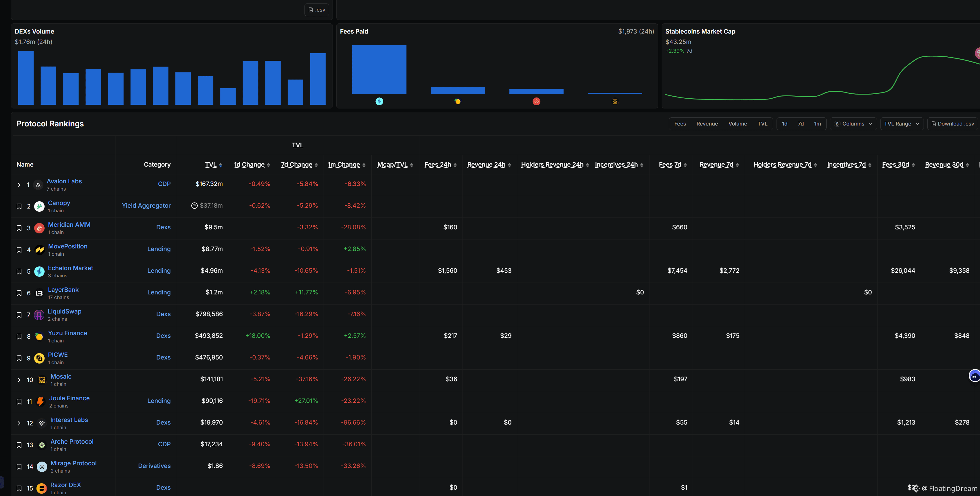Screen dimensions: 980x496
Task: Click the Joule Finance lightning logo
Action: pyautogui.click(x=40, y=401)
